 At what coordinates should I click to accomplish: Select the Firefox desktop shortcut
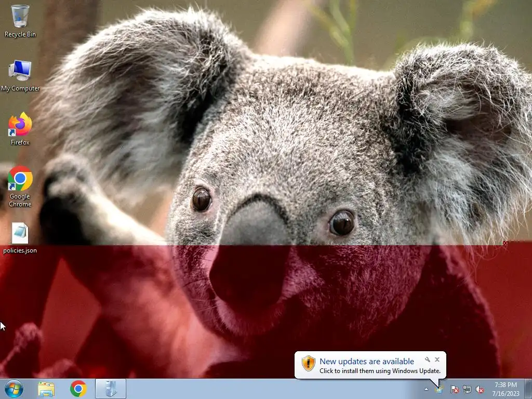click(20, 129)
